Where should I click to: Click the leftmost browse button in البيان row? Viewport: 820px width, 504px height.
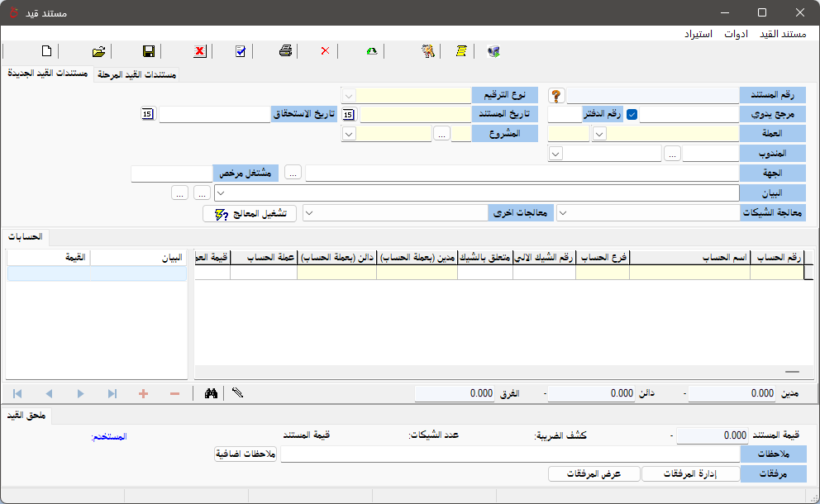pos(179,193)
